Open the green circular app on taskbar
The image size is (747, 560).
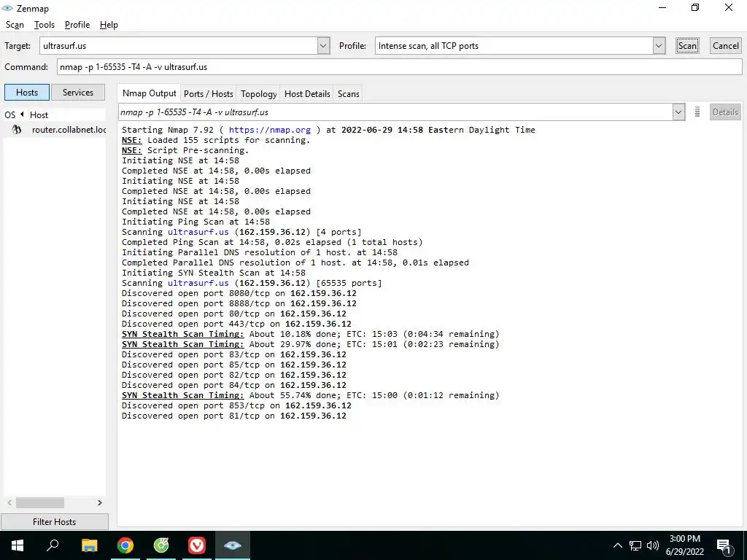tap(161, 545)
